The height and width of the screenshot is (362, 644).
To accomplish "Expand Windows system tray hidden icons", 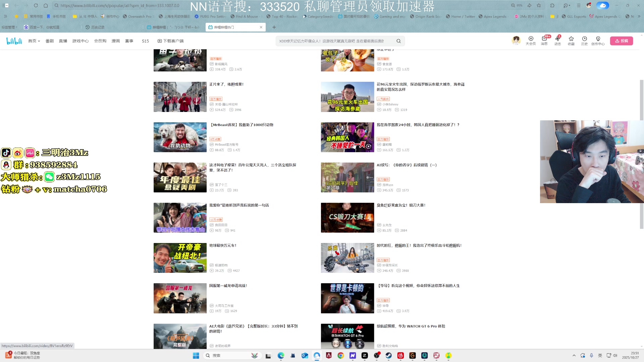I will tap(574, 355).
